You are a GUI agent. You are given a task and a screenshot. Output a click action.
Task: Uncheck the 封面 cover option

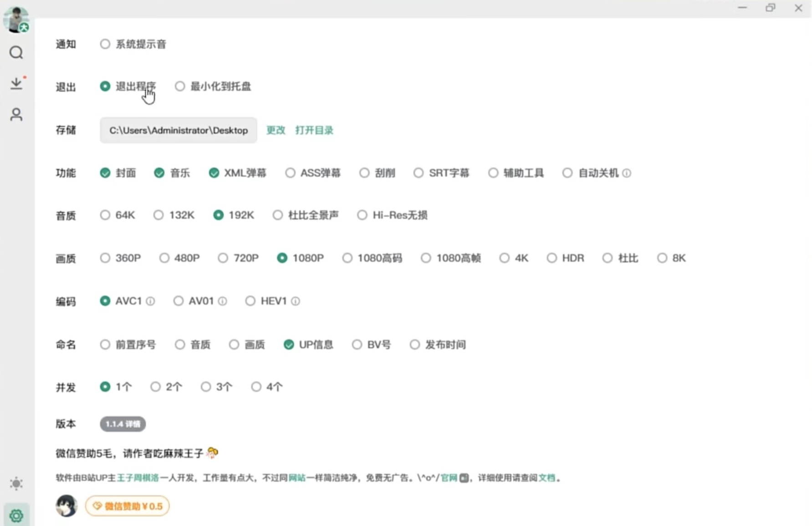tap(105, 173)
